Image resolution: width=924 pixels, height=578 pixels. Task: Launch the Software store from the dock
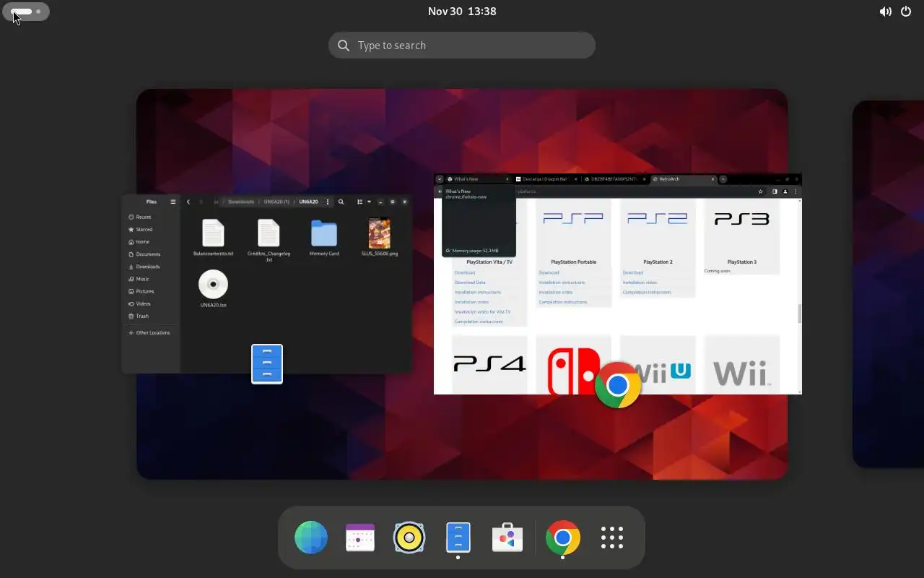pos(507,538)
